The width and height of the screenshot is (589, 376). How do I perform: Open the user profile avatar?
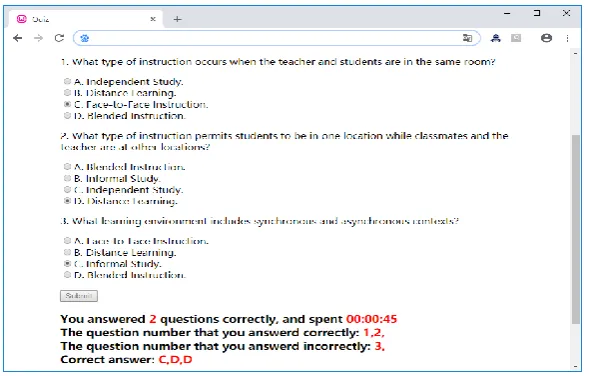(546, 38)
